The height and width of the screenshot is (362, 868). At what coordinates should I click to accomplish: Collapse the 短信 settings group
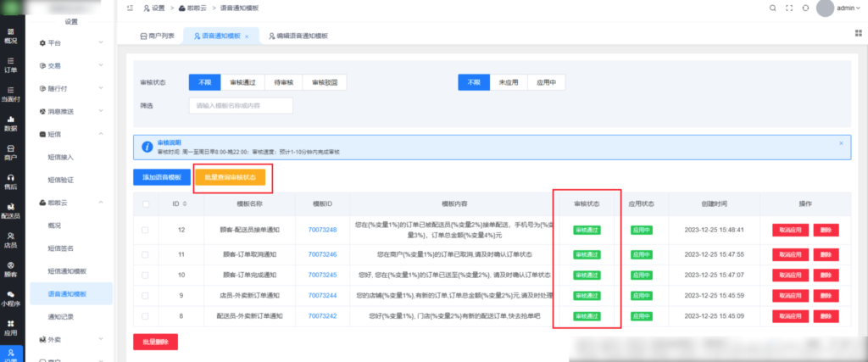[x=71, y=134]
